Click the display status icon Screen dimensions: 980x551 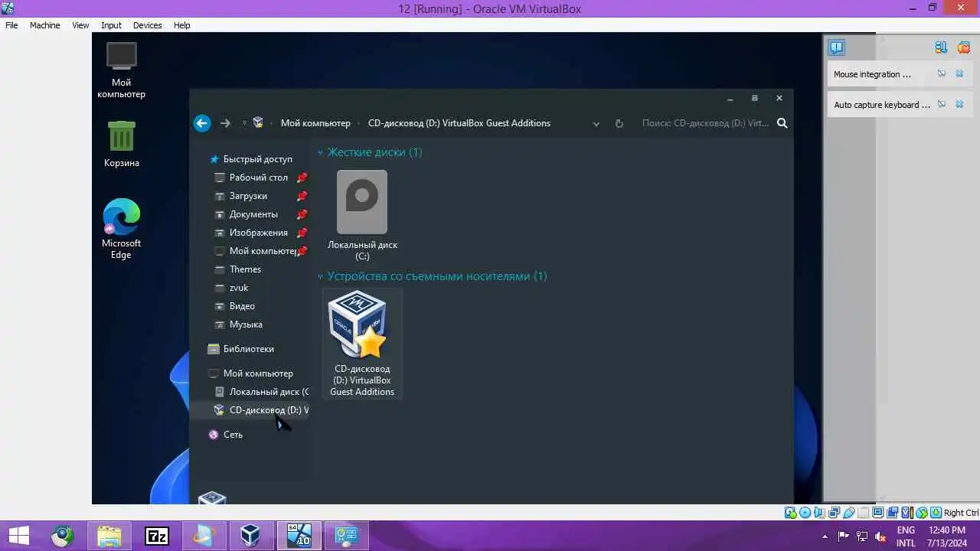point(877,513)
